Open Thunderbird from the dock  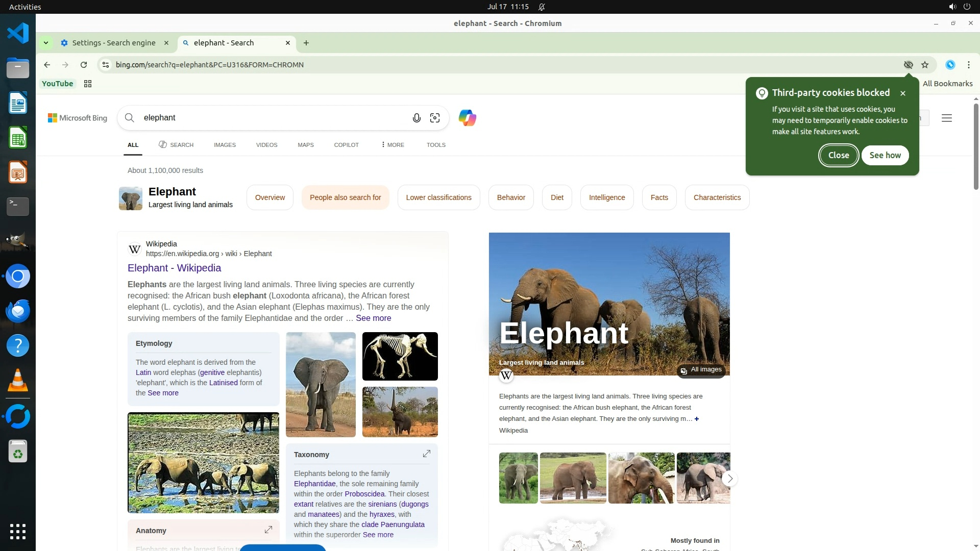tap(18, 311)
